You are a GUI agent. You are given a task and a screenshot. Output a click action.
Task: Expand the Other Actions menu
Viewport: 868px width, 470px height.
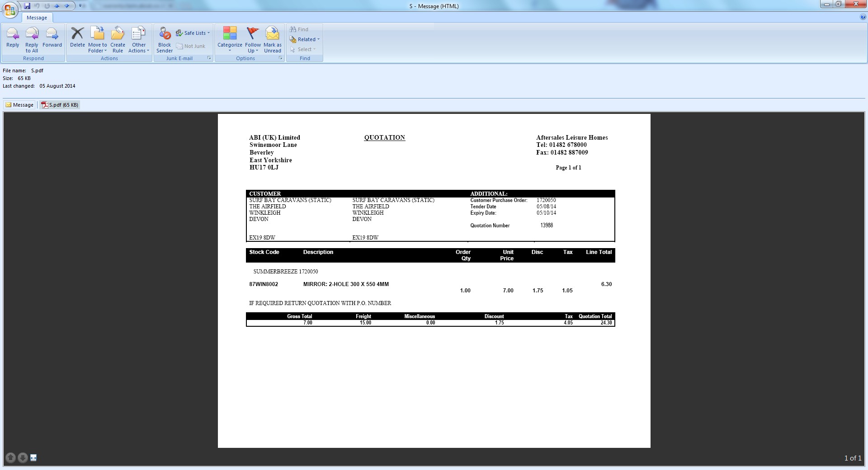point(139,40)
